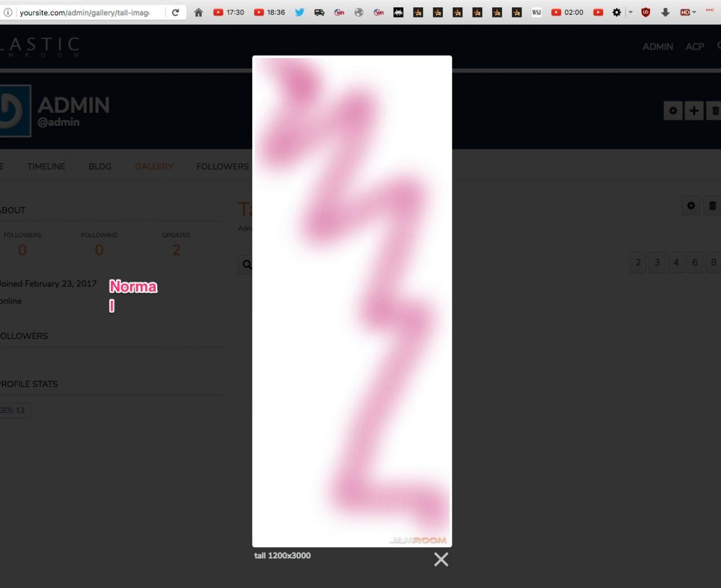Viewport: 721px width, 588px height.
Task: Click the tall pink zigzag lightbox image
Action: tap(352, 301)
